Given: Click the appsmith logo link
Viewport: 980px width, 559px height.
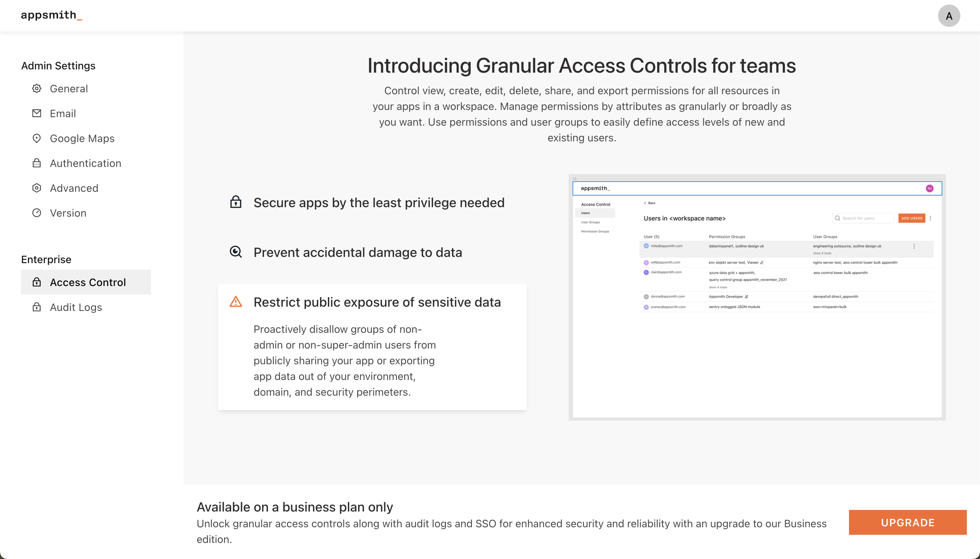Looking at the screenshot, I should (51, 15).
